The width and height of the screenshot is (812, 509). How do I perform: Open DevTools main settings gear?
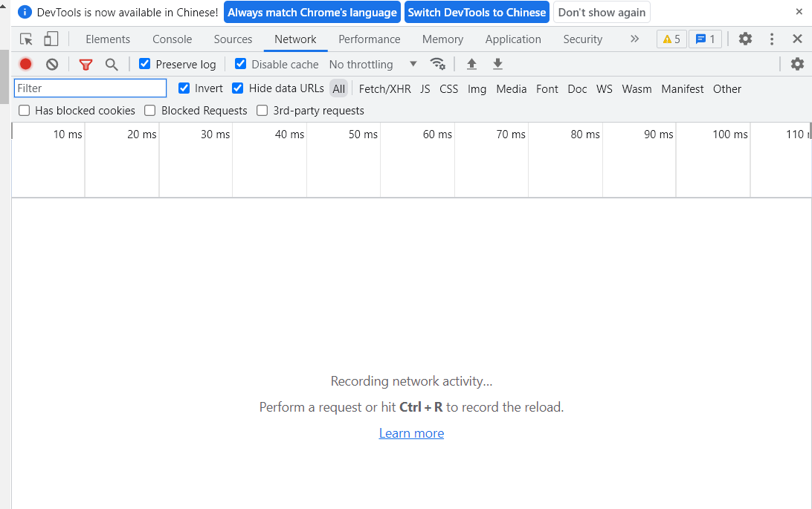[745, 39]
